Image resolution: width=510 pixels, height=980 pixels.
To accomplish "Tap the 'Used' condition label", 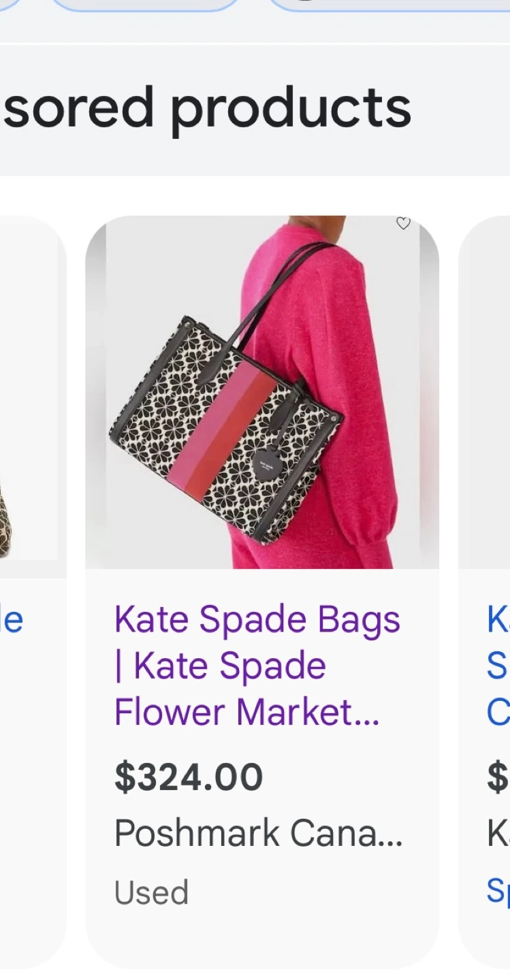I will click(x=151, y=892).
